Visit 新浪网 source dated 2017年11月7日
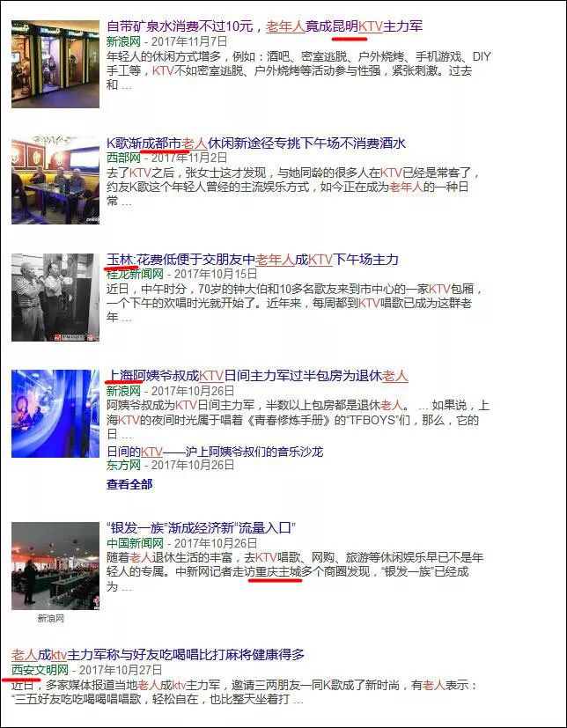Viewport: 567px width, 728px height. pos(123,41)
